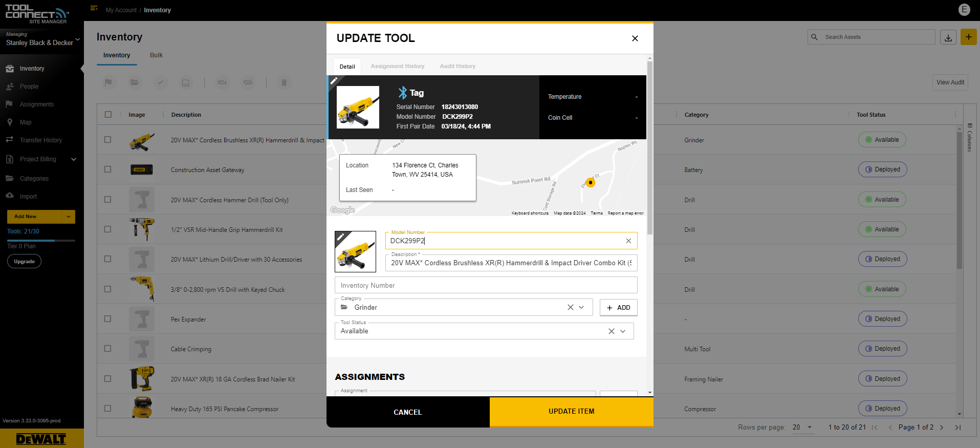Check the Mid-Handle Grip Hammerdrill Kit row
Screen dimensions: 980x448
[x=107, y=229]
